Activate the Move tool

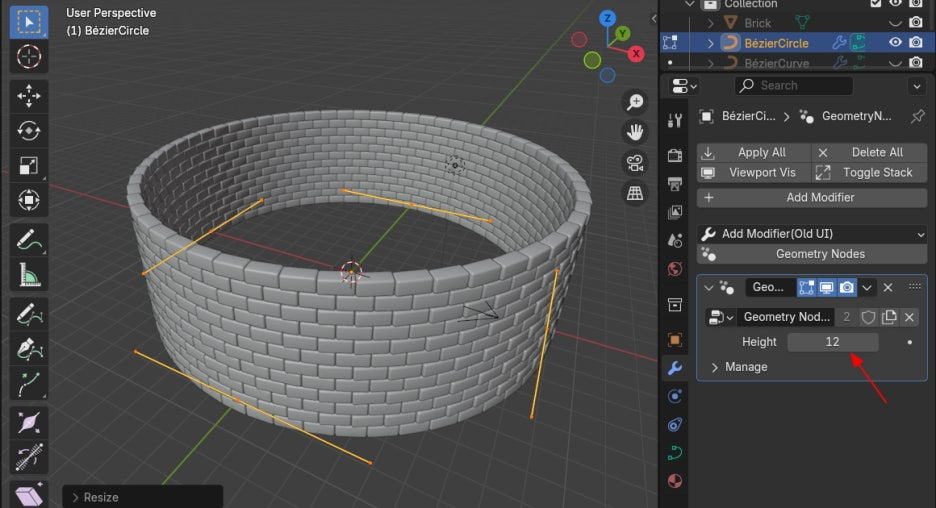click(x=29, y=96)
